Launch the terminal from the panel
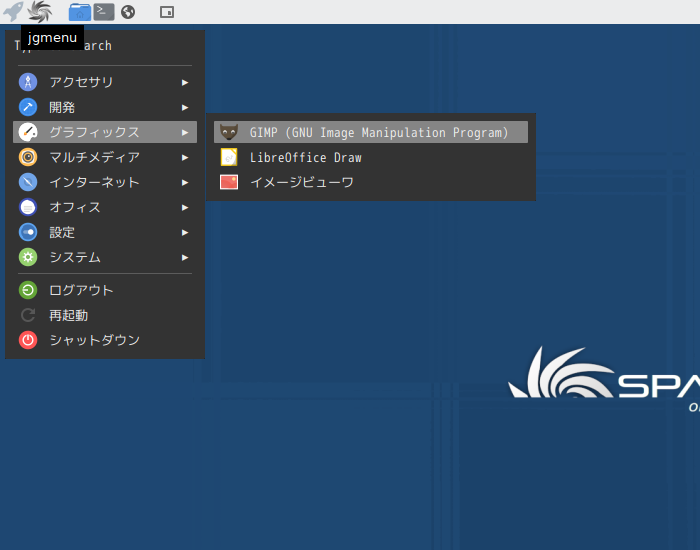700x550 pixels. click(104, 12)
